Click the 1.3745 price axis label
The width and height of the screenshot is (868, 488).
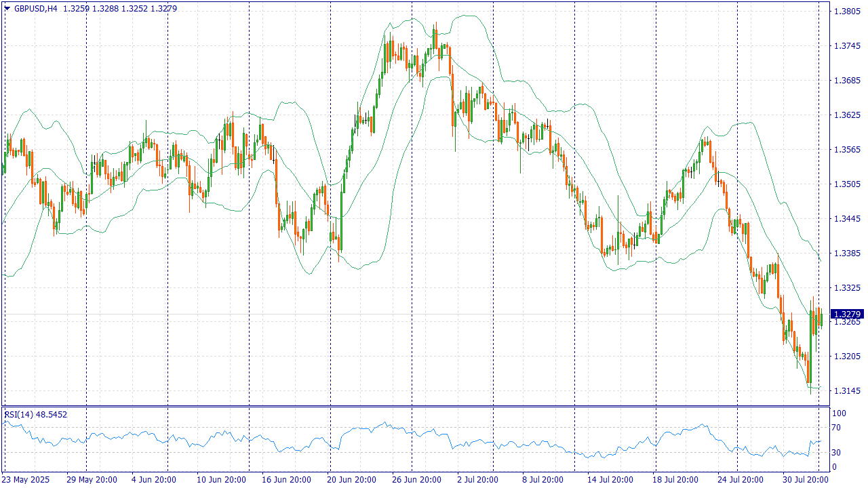pos(847,46)
